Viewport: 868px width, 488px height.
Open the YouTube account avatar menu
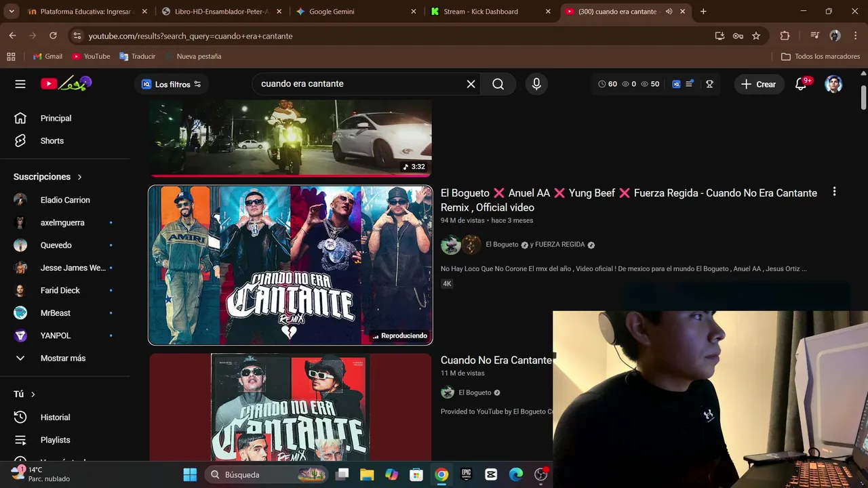pyautogui.click(x=833, y=84)
